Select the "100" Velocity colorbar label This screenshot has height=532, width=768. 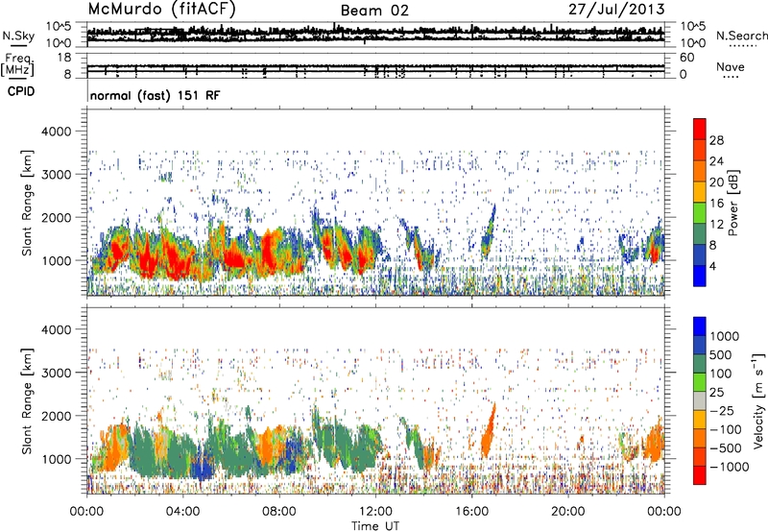(721, 374)
